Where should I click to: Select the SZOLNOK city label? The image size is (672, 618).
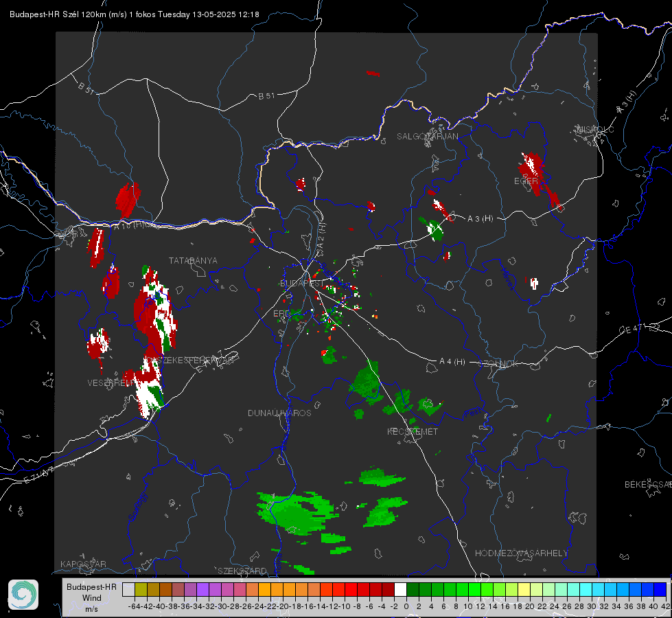pos(498,364)
